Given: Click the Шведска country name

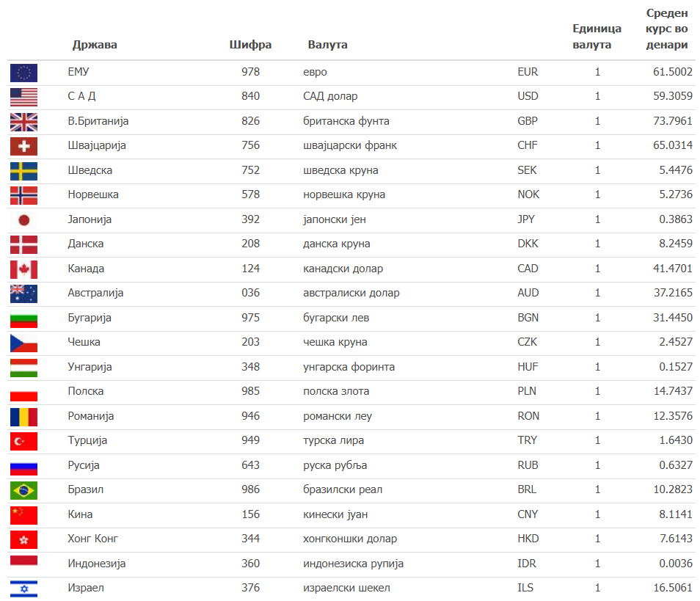Looking at the screenshot, I should point(90,170).
